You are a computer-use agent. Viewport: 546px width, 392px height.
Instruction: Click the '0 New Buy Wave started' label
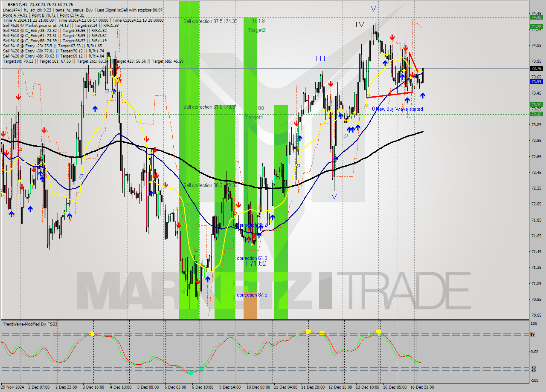point(398,109)
